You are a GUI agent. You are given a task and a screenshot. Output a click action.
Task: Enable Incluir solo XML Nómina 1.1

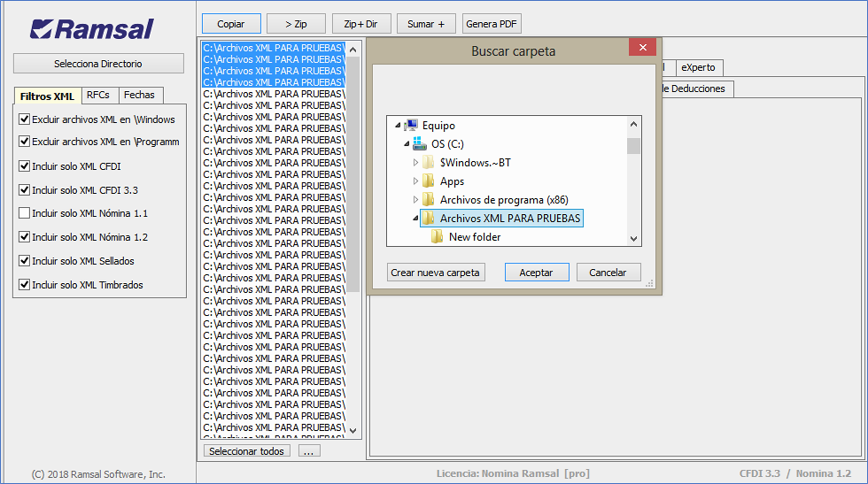25,213
